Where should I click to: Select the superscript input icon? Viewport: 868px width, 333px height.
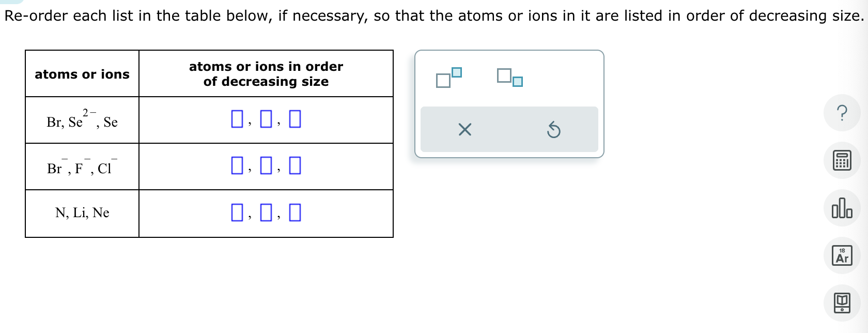click(447, 78)
